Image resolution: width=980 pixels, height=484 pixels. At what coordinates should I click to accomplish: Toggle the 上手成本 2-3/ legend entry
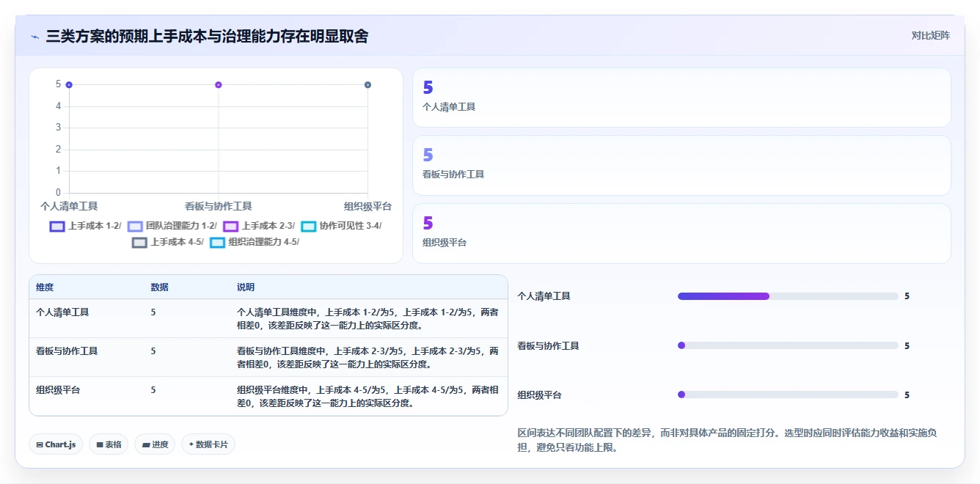pyautogui.click(x=259, y=226)
